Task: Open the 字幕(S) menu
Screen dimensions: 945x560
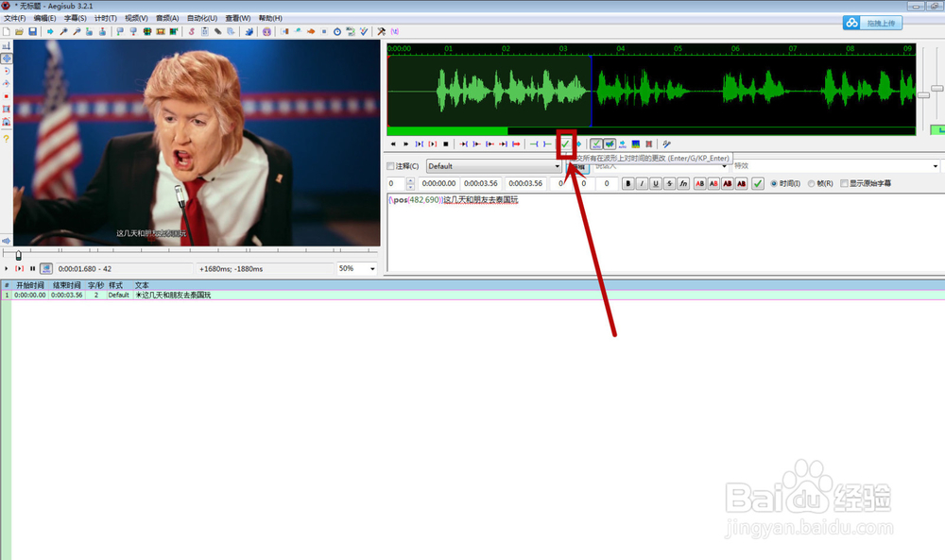Action: point(76,18)
